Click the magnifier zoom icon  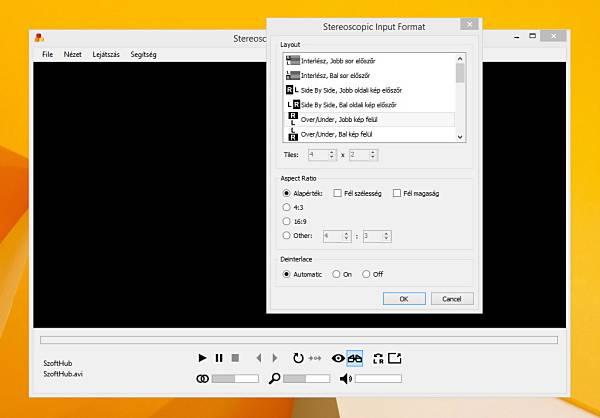coord(274,379)
